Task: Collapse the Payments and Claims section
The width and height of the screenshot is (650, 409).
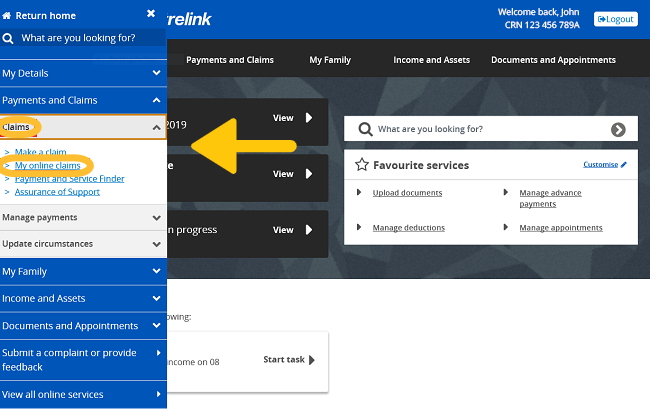Action: [x=156, y=100]
